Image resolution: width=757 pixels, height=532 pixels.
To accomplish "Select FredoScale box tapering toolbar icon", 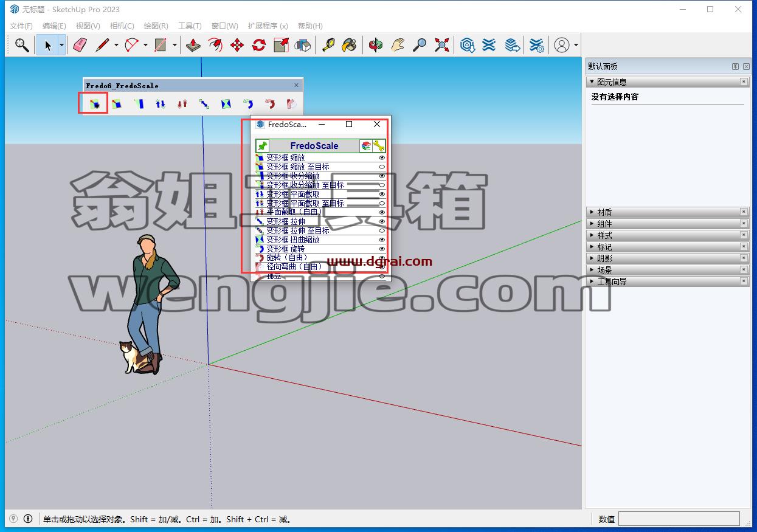I will click(139, 104).
